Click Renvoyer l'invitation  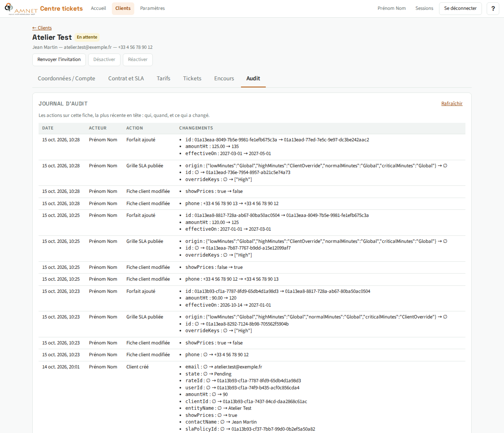pos(59,59)
